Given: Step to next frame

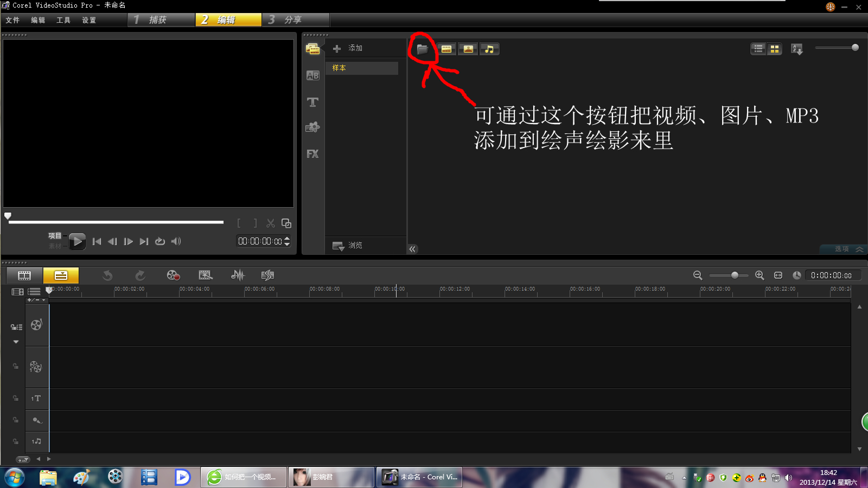Looking at the screenshot, I should pyautogui.click(x=128, y=241).
